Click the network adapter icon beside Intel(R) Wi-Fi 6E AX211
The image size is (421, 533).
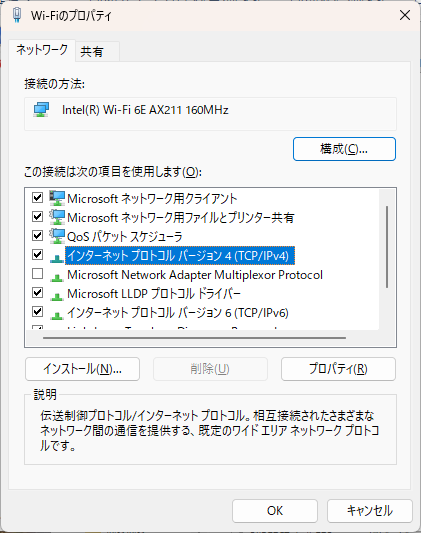coord(41,110)
